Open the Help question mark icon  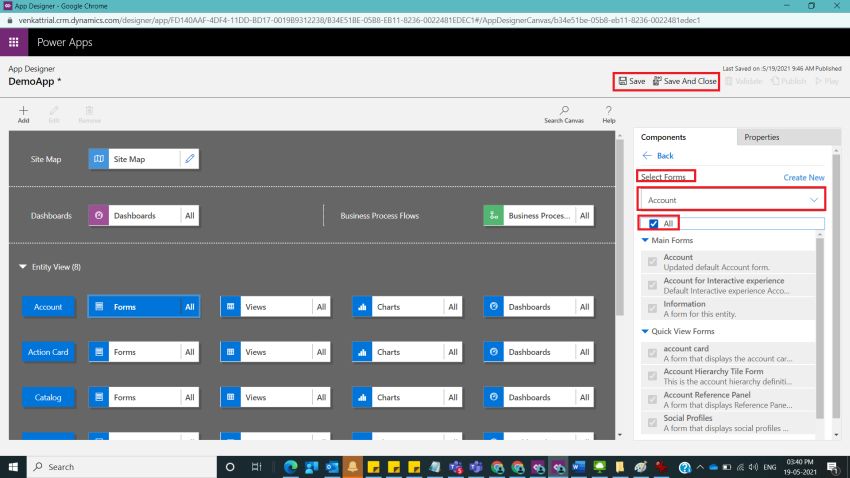(x=608, y=110)
